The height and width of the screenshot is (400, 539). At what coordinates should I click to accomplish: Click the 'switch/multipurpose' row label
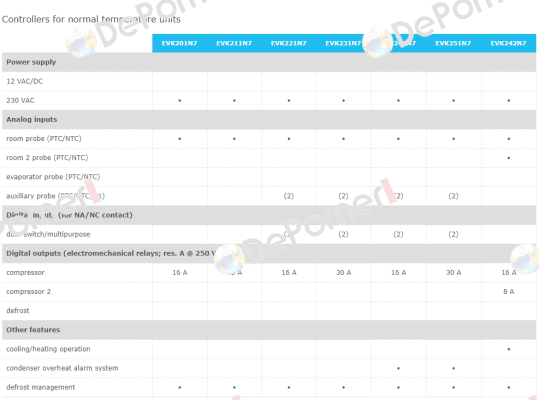[x=57, y=234]
